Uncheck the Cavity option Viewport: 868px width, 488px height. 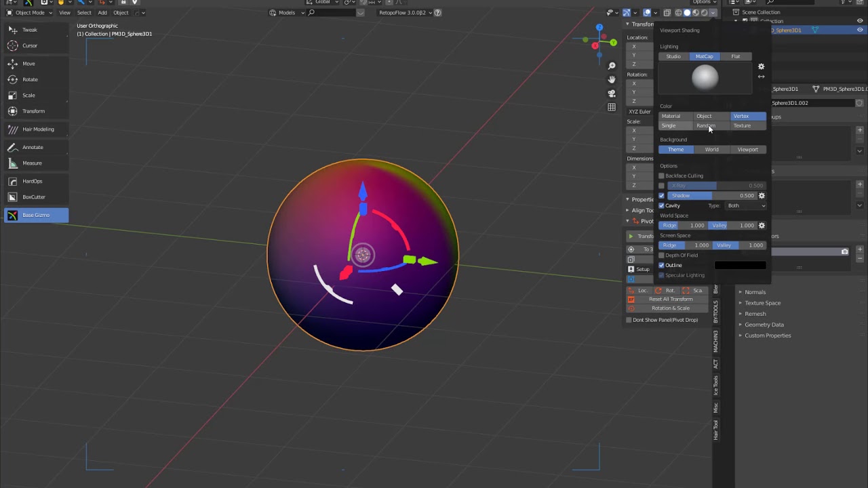click(x=662, y=205)
